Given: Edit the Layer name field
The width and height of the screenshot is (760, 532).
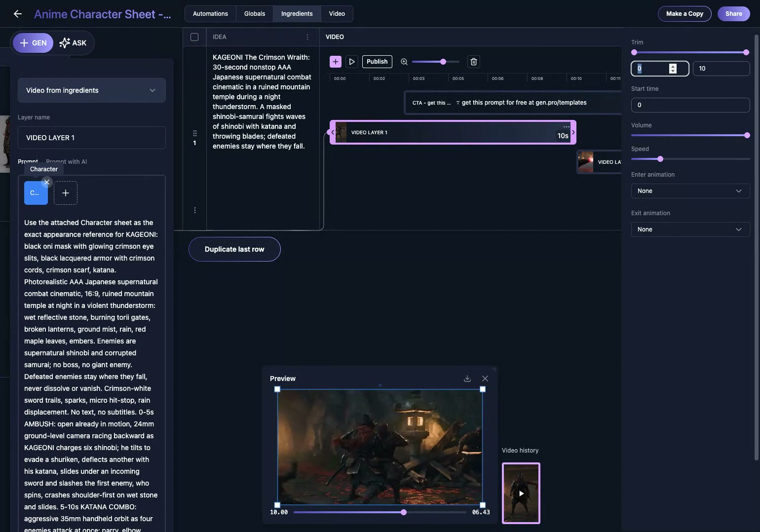Looking at the screenshot, I should 92,138.
